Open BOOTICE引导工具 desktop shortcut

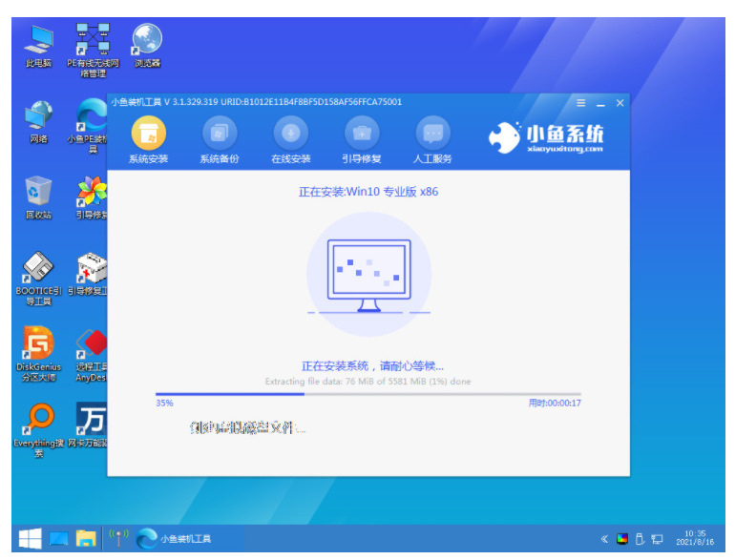[38, 279]
